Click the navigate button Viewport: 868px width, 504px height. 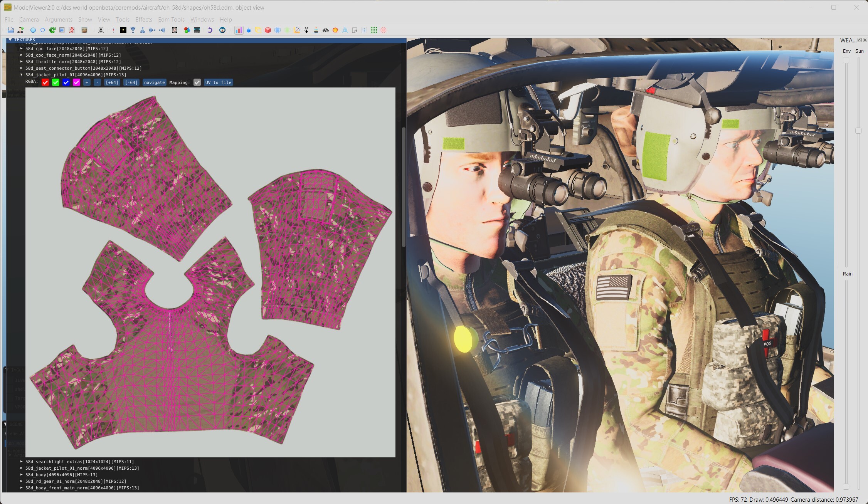coord(154,82)
